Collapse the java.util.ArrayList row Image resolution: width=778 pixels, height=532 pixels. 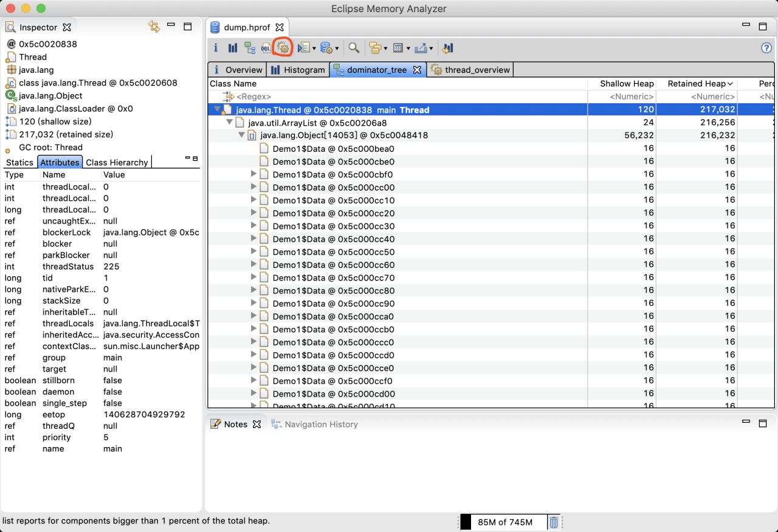tap(230, 123)
